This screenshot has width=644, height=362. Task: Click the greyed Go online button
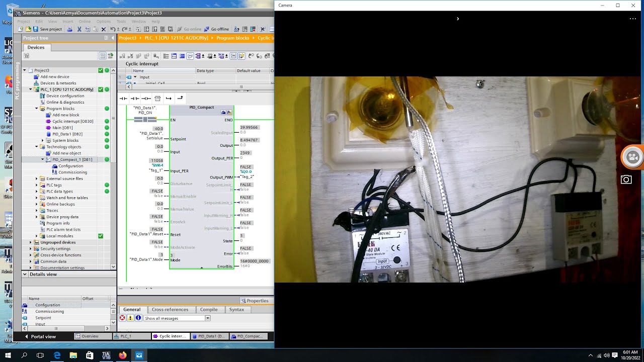189,29
